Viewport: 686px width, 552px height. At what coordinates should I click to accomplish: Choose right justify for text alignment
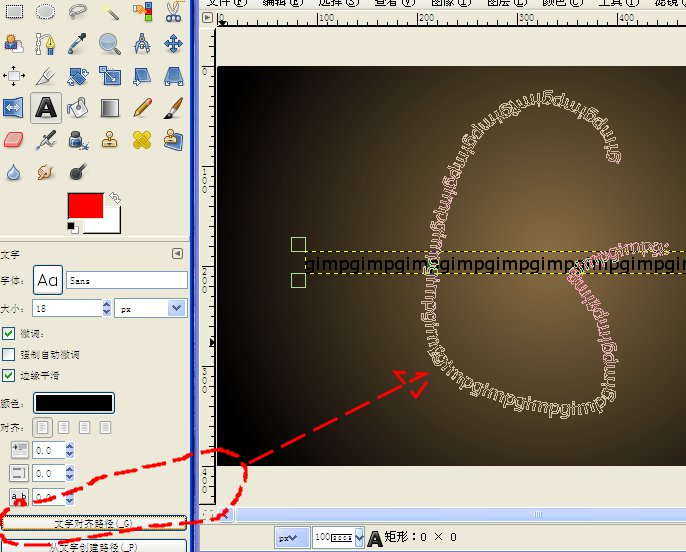[x=63, y=427]
